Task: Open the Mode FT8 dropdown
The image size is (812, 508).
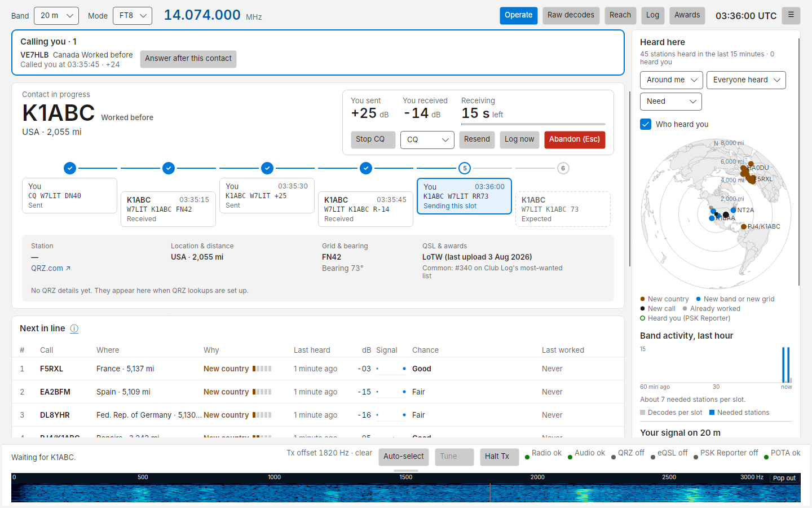Action: pos(133,16)
